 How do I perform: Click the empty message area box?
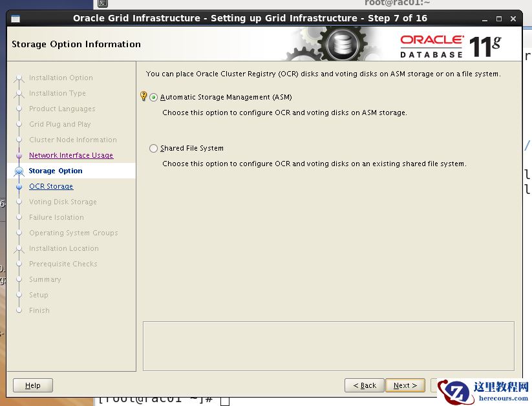328,347
